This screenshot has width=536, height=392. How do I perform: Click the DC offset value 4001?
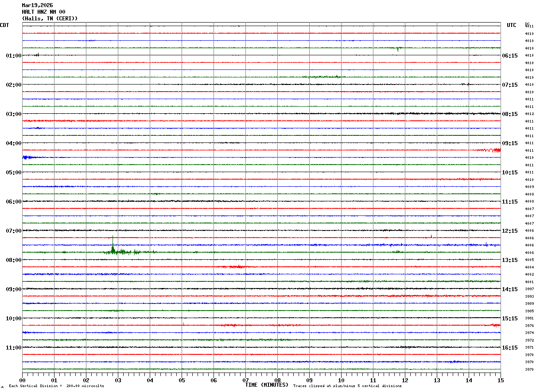tap(529, 282)
